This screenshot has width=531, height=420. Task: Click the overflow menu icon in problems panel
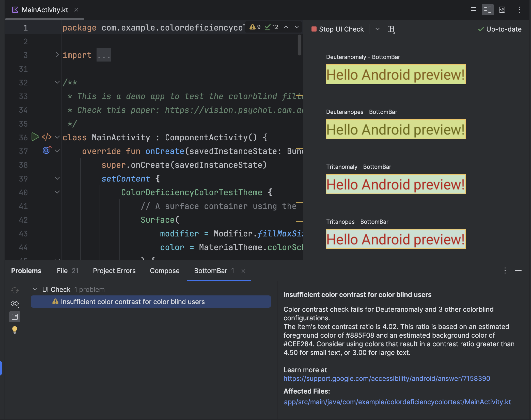(505, 271)
